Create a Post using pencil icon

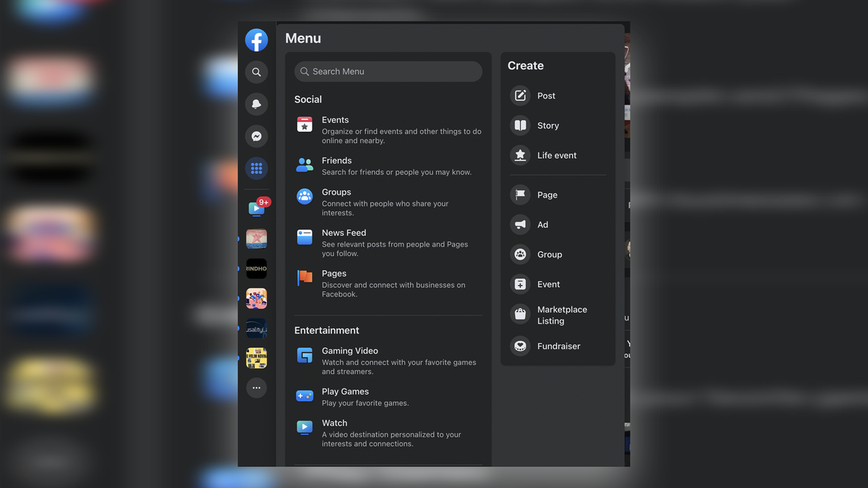(x=520, y=95)
